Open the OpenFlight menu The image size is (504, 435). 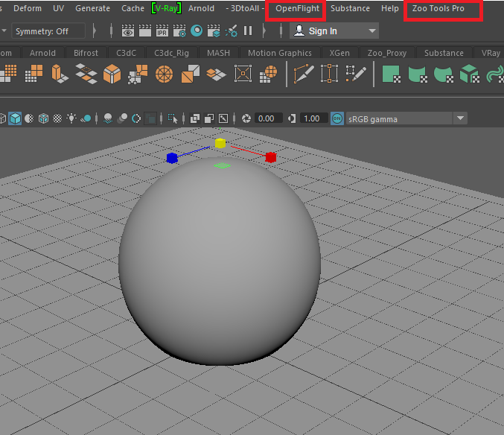297,9
